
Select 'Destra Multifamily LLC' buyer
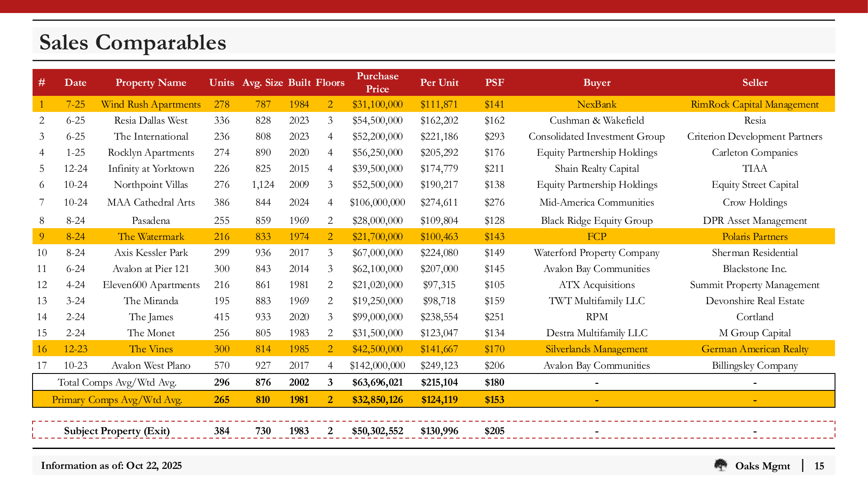pos(597,333)
